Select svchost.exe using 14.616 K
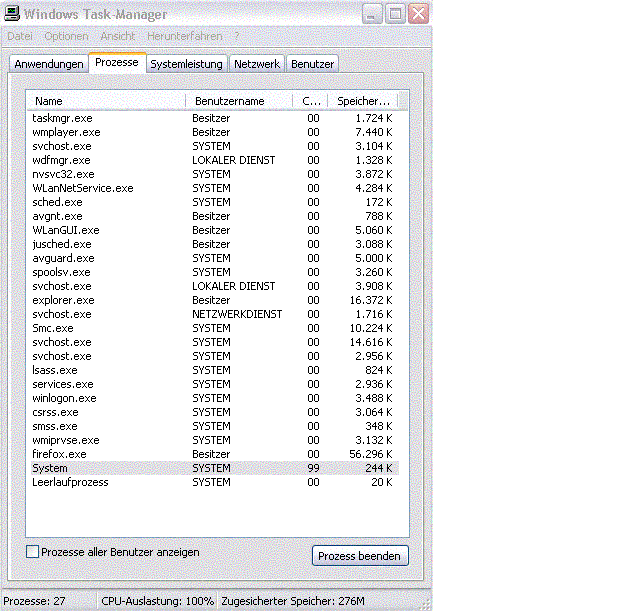 tap(215, 342)
